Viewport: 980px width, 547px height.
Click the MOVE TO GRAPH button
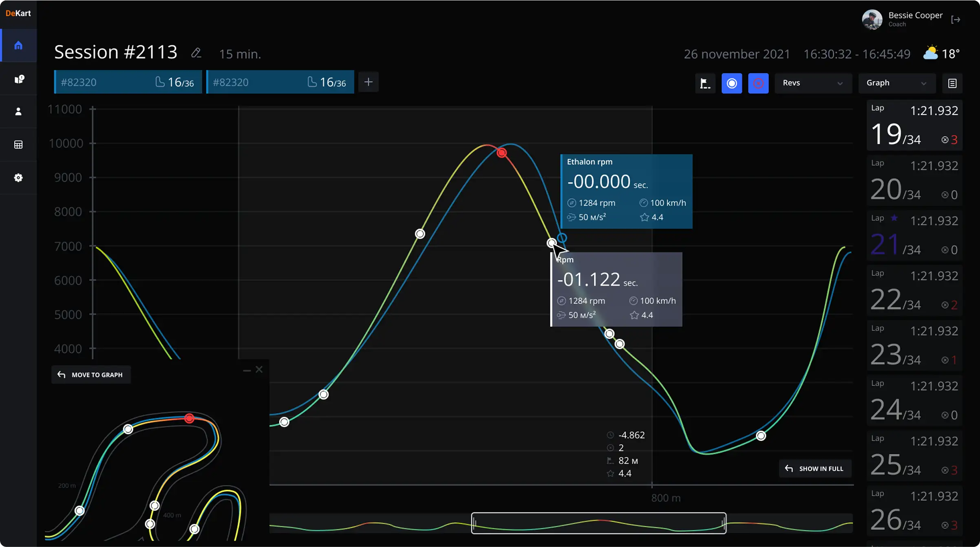tap(91, 375)
